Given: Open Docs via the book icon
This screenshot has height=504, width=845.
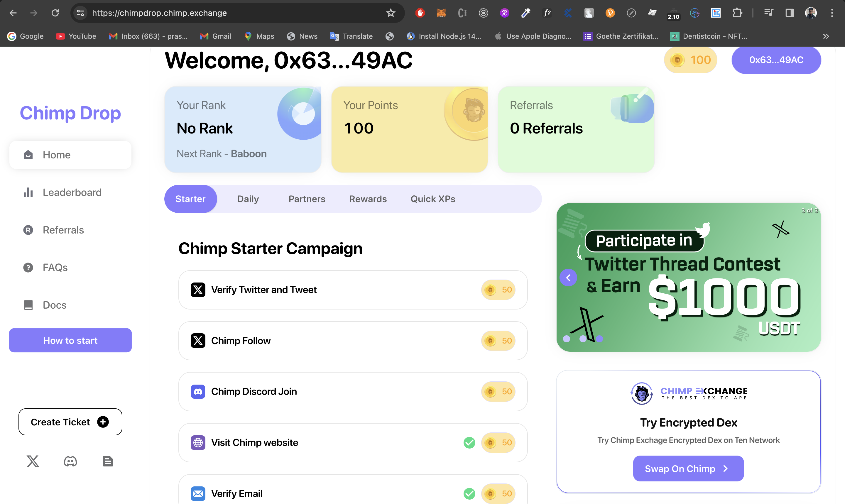Looking at the screenshot, I should [28, 305].
